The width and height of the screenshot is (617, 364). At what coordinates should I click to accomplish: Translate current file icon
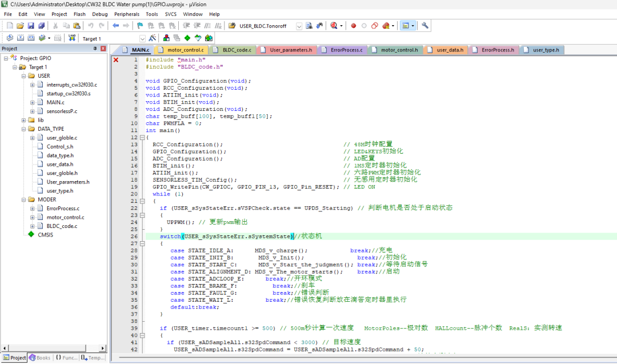[x=10, y=38]
